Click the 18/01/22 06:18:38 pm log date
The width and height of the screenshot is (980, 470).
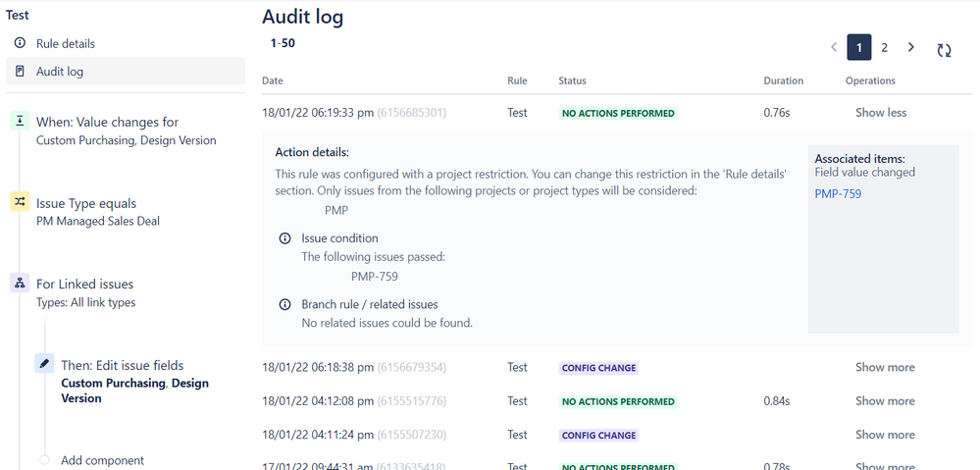[x=318, y=367]
